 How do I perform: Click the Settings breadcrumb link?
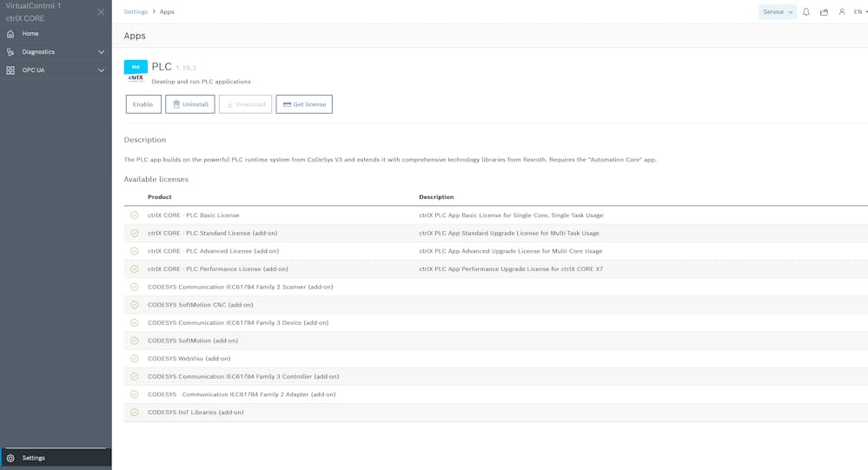pyautogui.click(x=136, y=12)
